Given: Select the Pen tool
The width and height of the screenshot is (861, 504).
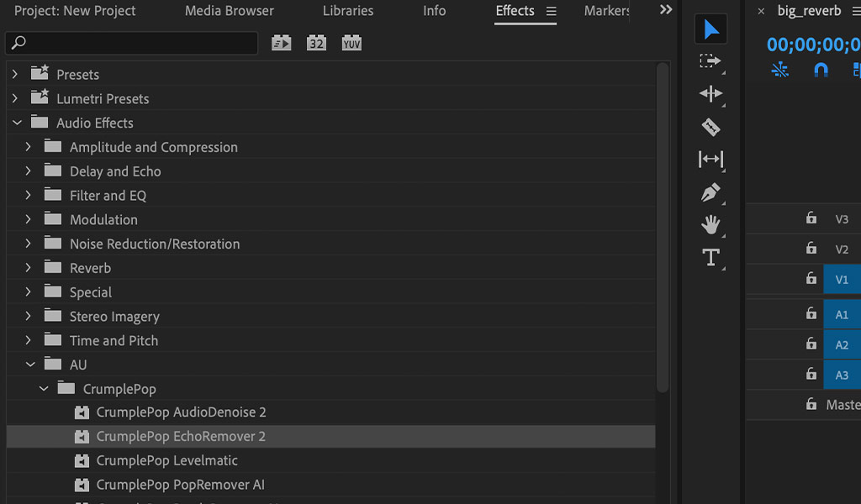Looking at the screenshot, I should click(x=710, y=192).
